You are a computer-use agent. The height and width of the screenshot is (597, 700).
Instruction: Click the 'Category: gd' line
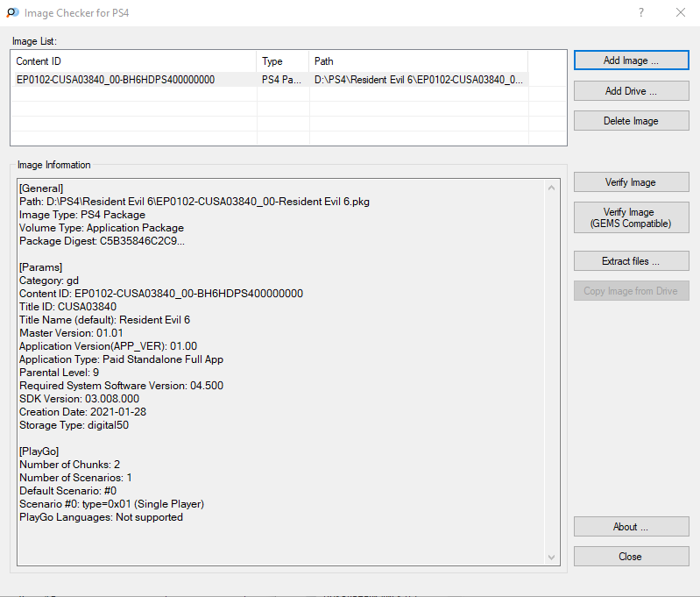pyautogui.click(x=49, y=281)
